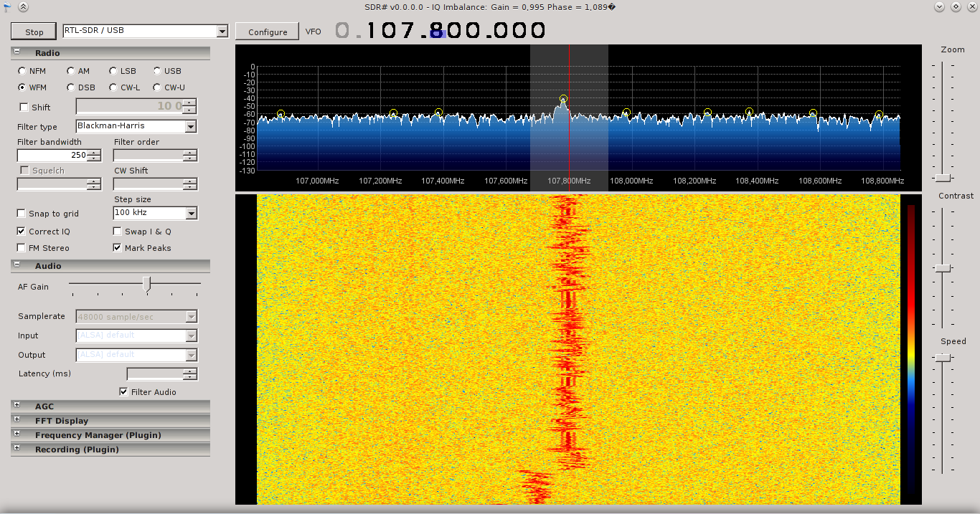This screenshot has width=980, height=514.
Task: Open the Configure dialog
Action: (266, 31)
